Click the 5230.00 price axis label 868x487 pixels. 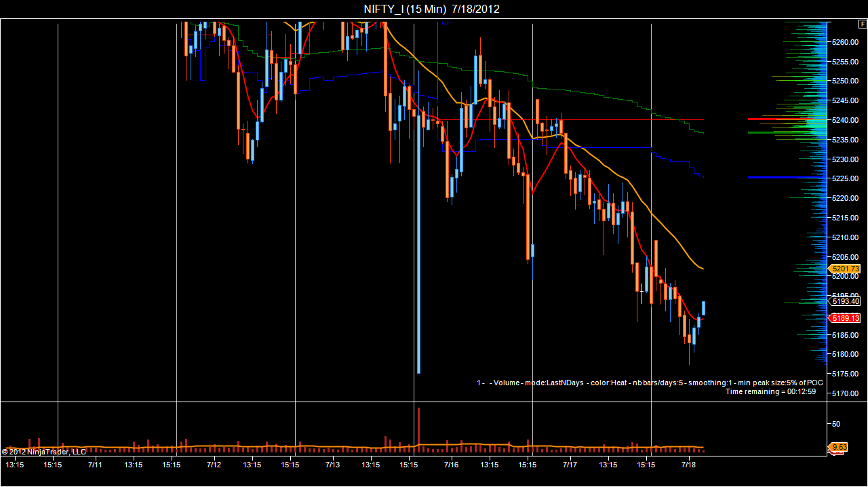tap(845, 160)
